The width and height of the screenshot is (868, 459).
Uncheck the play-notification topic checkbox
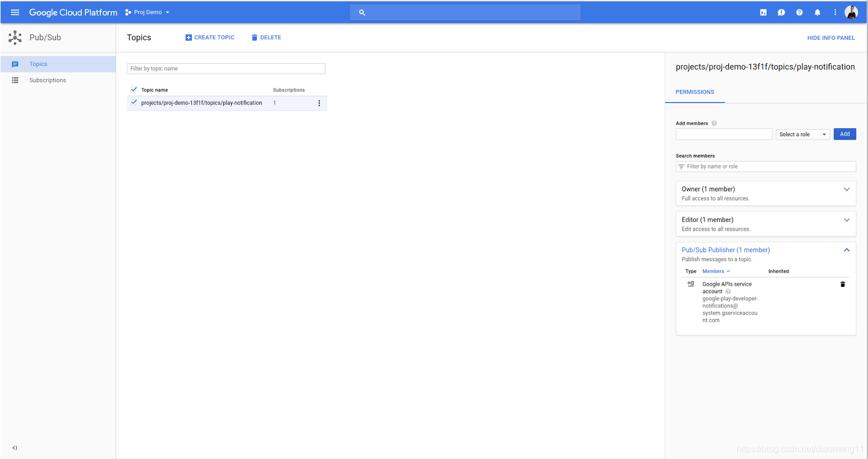pyautogui.click(x=134, y=102)
